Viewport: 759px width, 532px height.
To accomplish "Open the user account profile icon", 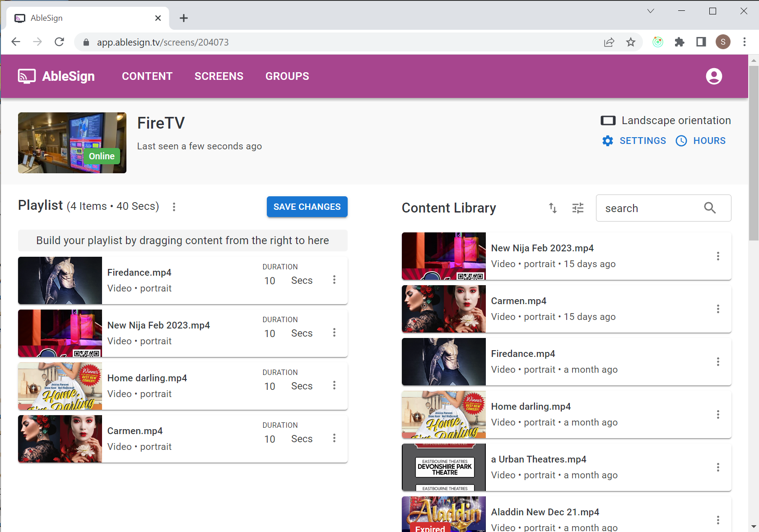I will pyautogui.click(x=714, y=76).
